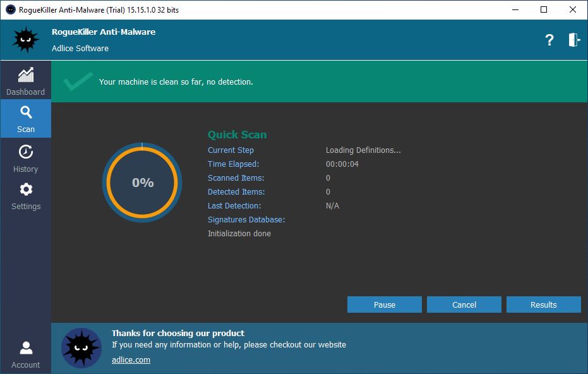
Task: Click the 'Adlice Software' header subtitle
Action: (x=80, y=49)
